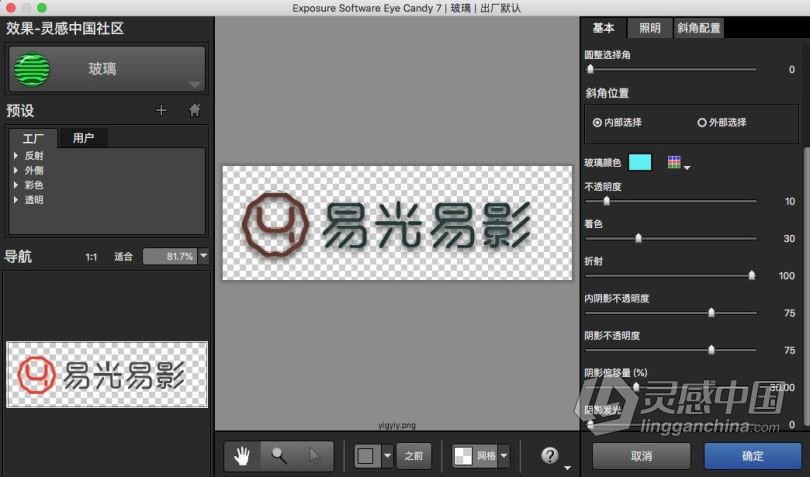Click the checkerboard 网格 icon
The image size is (810, 477).
tap(463, 456)
